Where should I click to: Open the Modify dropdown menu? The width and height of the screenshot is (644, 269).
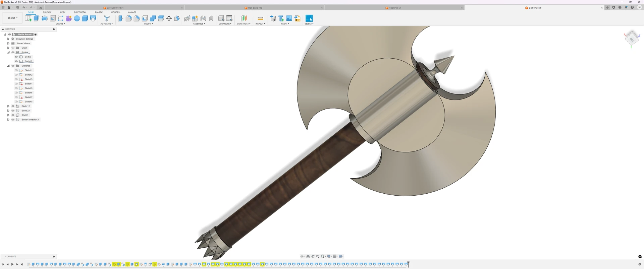coord(148,24)
